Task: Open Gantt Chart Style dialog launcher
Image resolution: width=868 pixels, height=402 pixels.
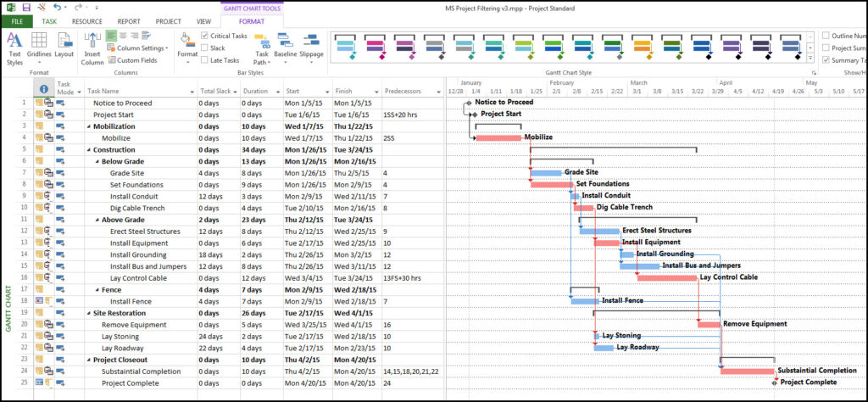Action: pyautogui.click(x=815, y=73)
